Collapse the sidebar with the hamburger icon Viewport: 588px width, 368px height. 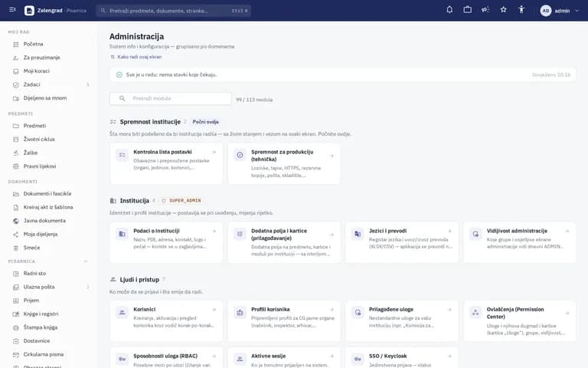tap(12, 10)
